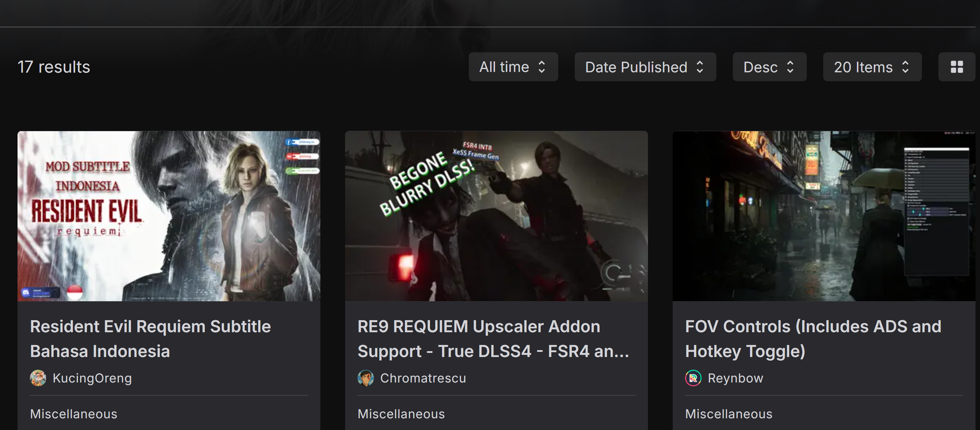Click the Subtitle Indonesia mod thumbnail
This screenshot has height=430, width=980.
[x=168, y=216]
